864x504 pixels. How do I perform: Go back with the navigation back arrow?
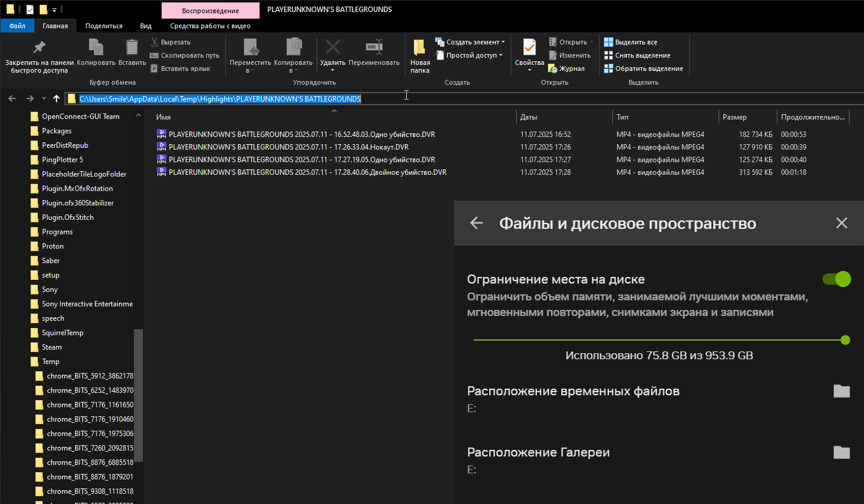(x=12, y=99)
